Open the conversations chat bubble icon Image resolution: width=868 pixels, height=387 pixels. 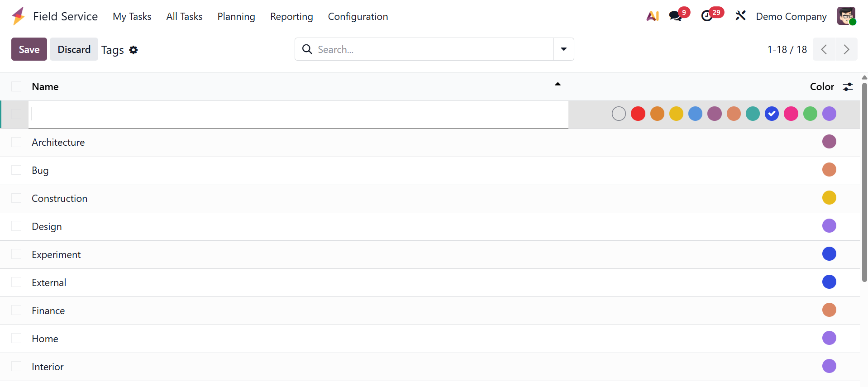[676, 16]
